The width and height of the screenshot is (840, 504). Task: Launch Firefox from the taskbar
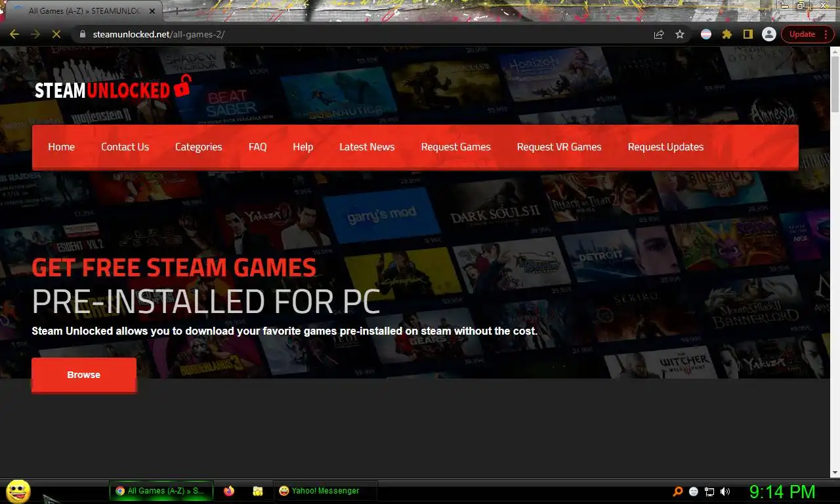coord(229,491)
